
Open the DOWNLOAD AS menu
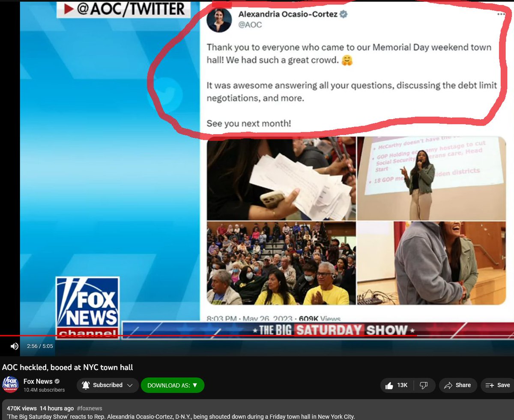[172, 385]
